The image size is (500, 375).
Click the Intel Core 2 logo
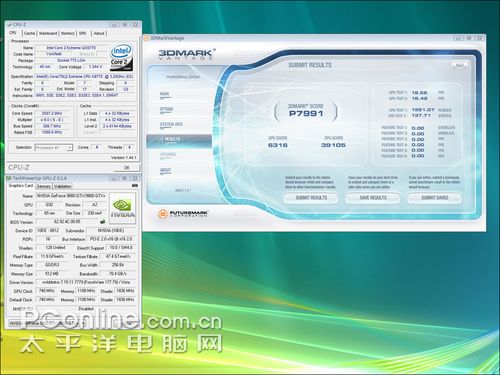coord(121,58)
